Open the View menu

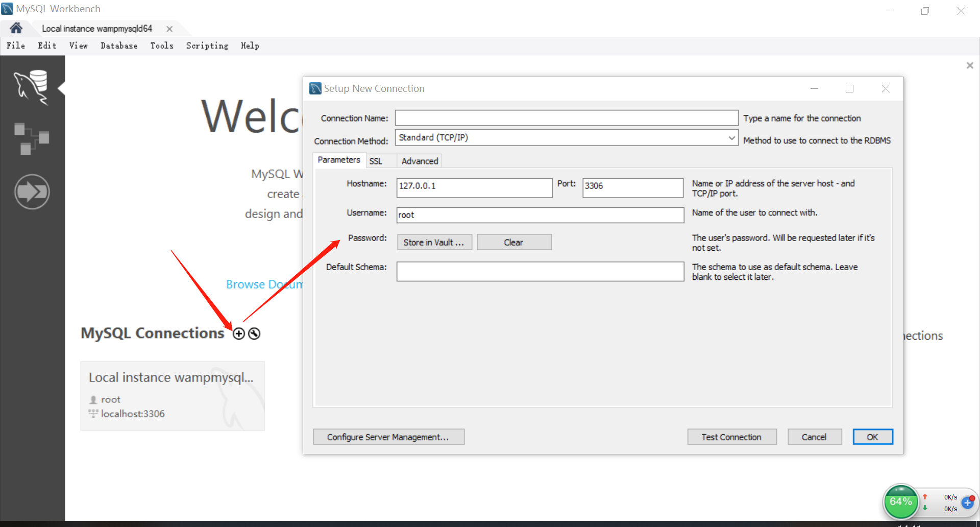(x=79, y=45)
